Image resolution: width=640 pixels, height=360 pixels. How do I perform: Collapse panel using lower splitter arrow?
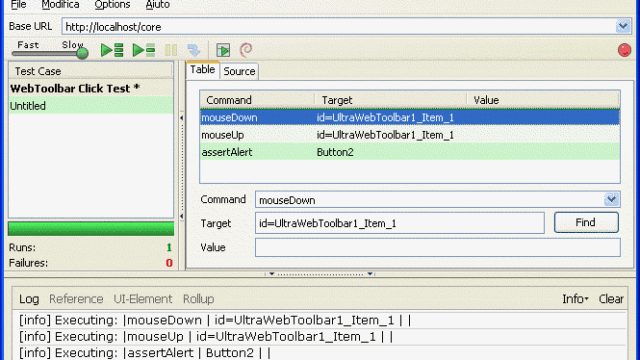181,216
